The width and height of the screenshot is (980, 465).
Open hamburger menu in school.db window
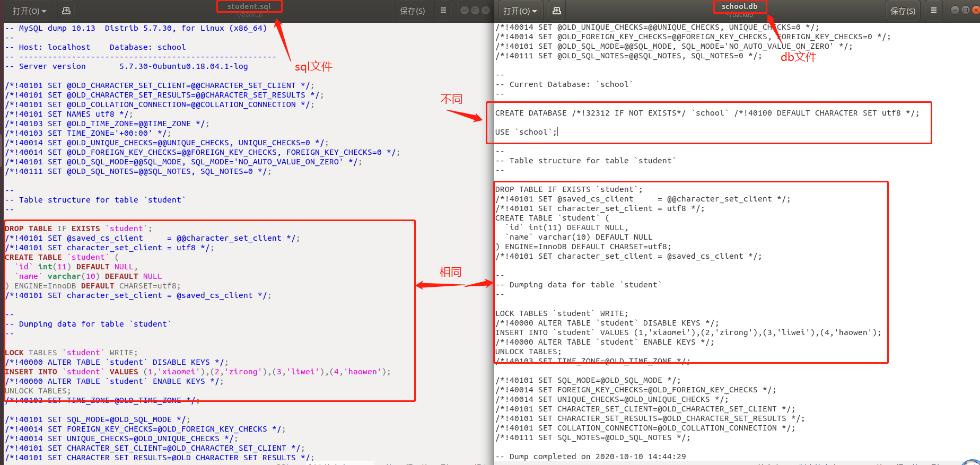(934, 11)
